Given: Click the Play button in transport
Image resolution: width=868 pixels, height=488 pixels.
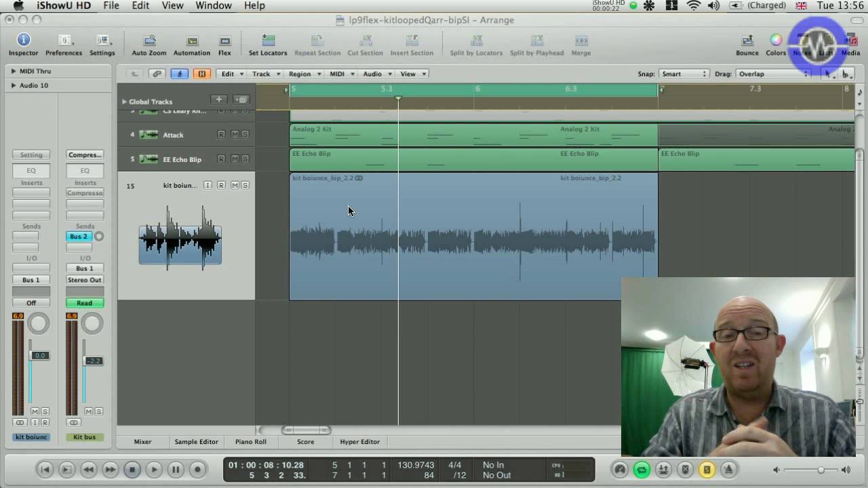Looking at the screenshot, I should [x=154, y=469].
